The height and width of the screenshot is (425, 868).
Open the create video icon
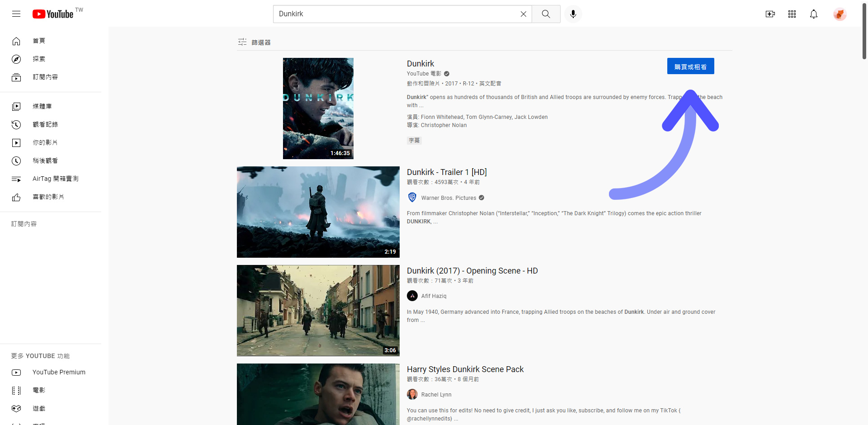[x=770, y=14]
